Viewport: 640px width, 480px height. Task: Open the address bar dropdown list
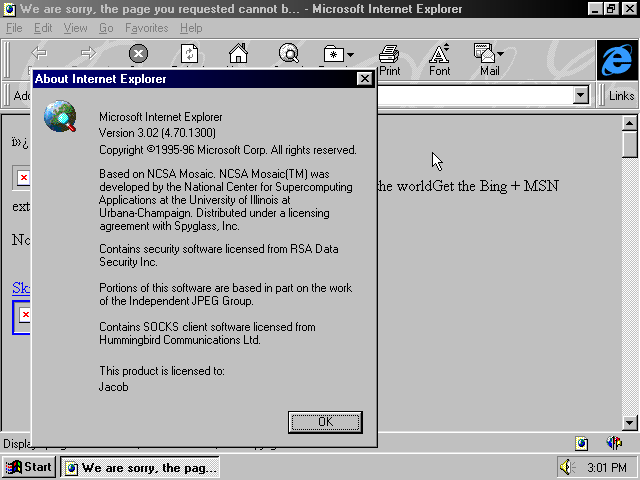tap(580, 96)
